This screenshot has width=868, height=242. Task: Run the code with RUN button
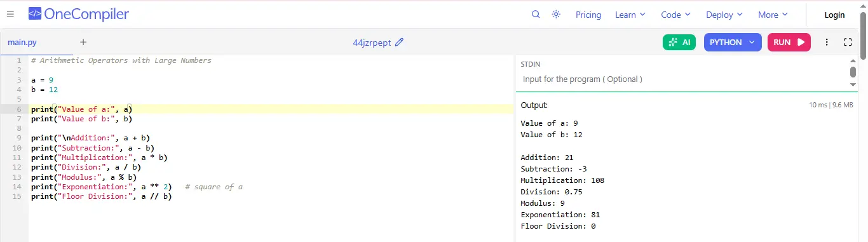pos(789,42)
